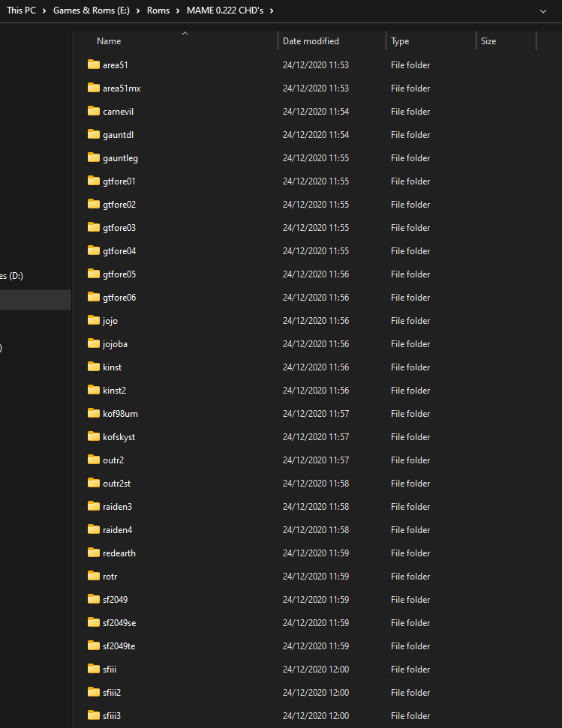
Task: Sort by Date modified column header
Action: pyautogui.click(x=311, y=40)
